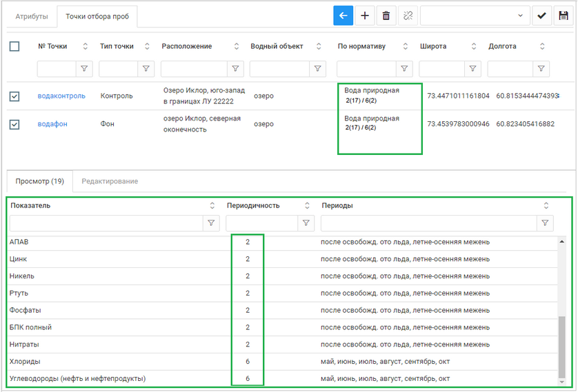Image resolution: width=578 pixels, height=392 pixels.
Task: Delete selected points with trash icon
Action: [x=386, y=16]
